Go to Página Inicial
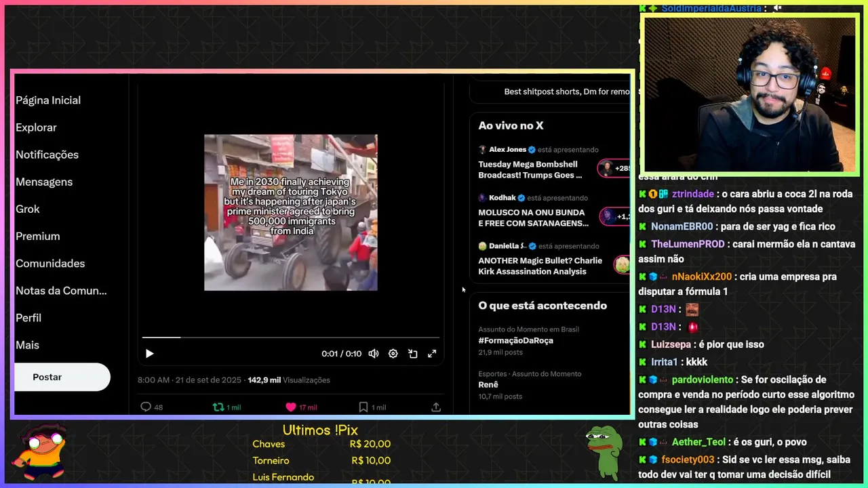 48,100
